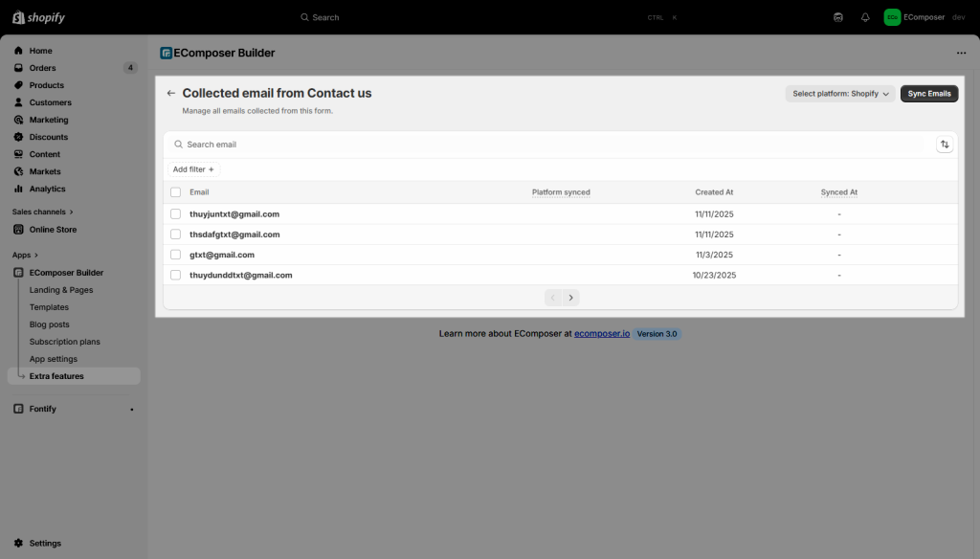Viewport: 980px width, 559px height.
Task: Open the three-dot menu for EComposer Builder
Action: 961,54
